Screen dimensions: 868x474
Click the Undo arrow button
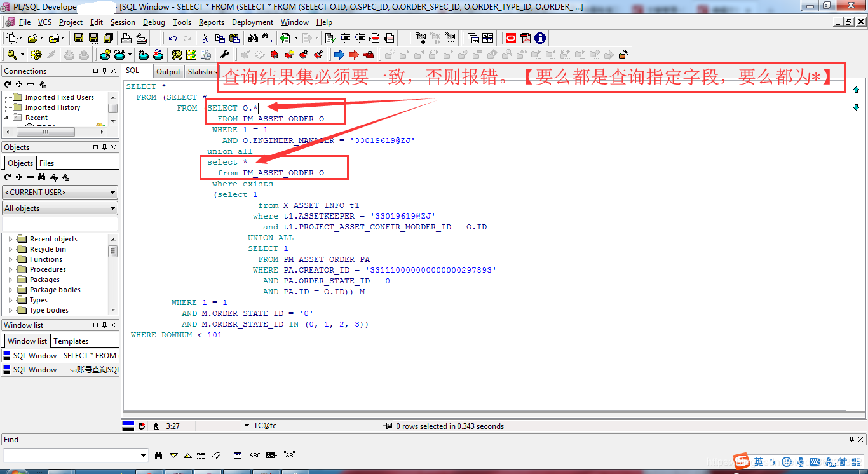[172, 38]
